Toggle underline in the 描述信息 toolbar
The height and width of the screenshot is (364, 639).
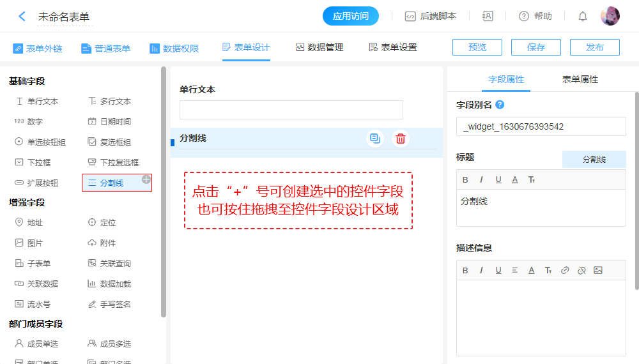498,270
